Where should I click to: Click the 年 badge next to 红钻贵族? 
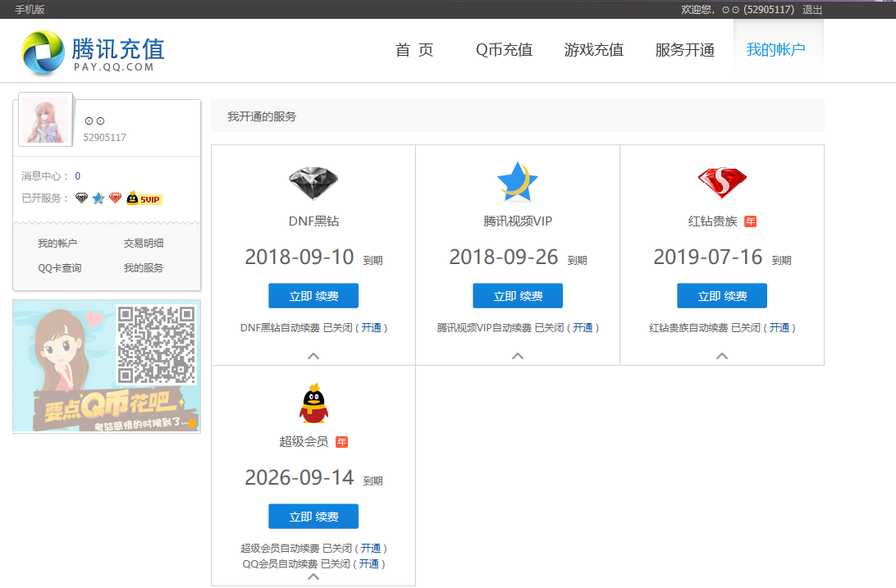pos(750,221)
